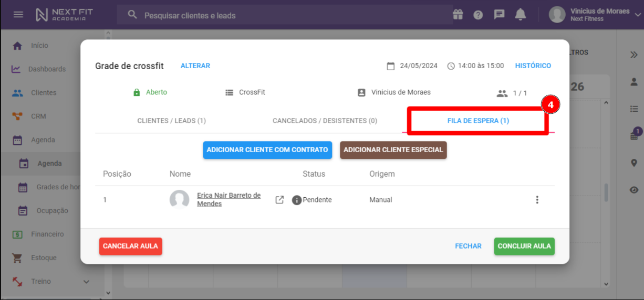The height and width of the screenshot is (300, 644).
Task: Click the attendees icon beside 1 / 1
Action: click(x=502, y=93)
